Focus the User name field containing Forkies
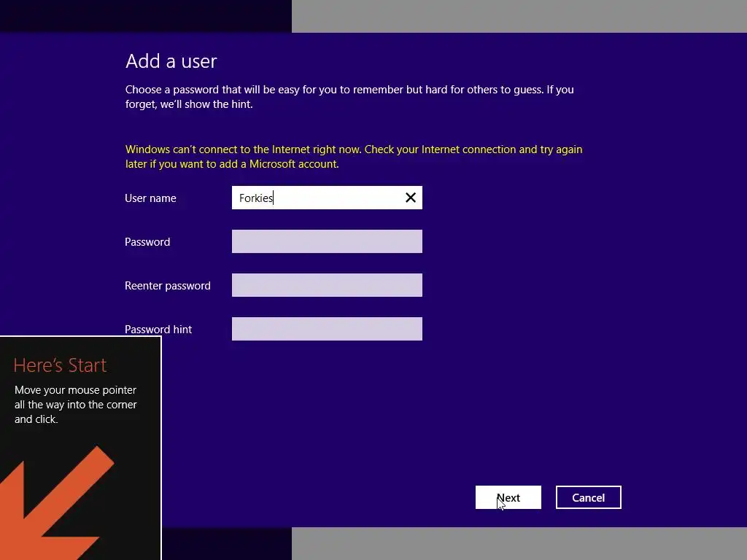This screenshot has width=747, height=560. (x=327, y=198)
